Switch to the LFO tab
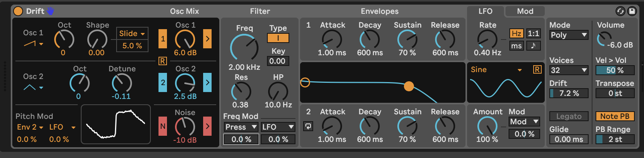644x158 pixels. point(486,11)
